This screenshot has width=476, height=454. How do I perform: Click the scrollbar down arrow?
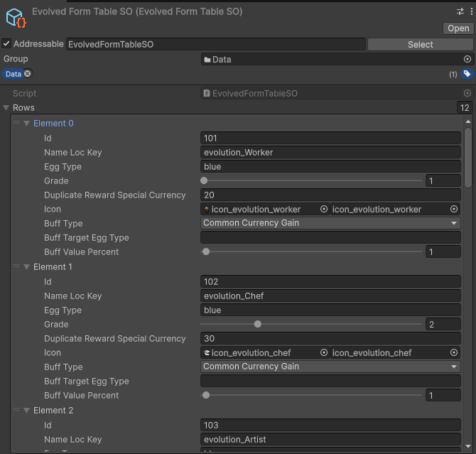pos(468,446)
